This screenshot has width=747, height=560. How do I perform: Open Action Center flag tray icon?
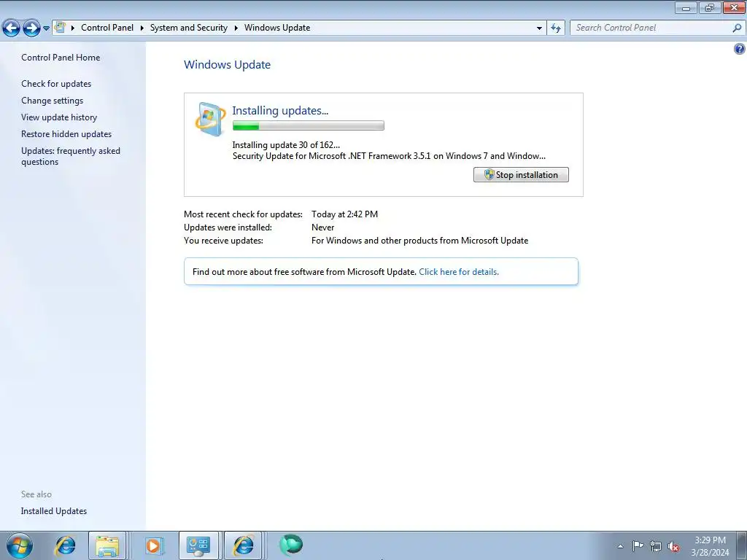tap(638, 545)
